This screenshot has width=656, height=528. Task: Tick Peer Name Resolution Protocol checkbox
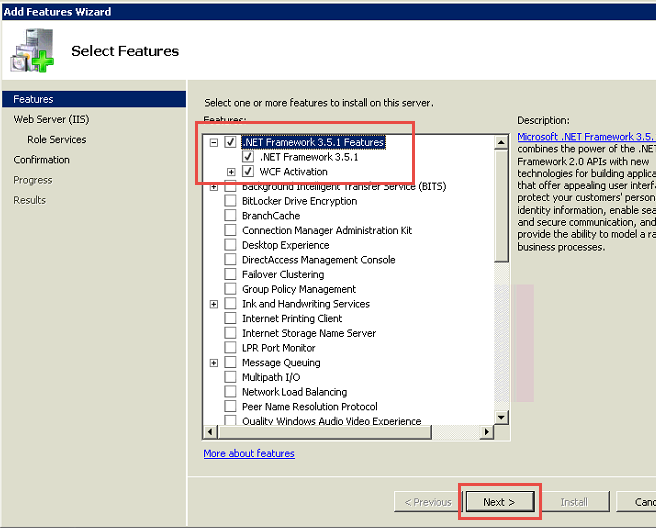230,406
